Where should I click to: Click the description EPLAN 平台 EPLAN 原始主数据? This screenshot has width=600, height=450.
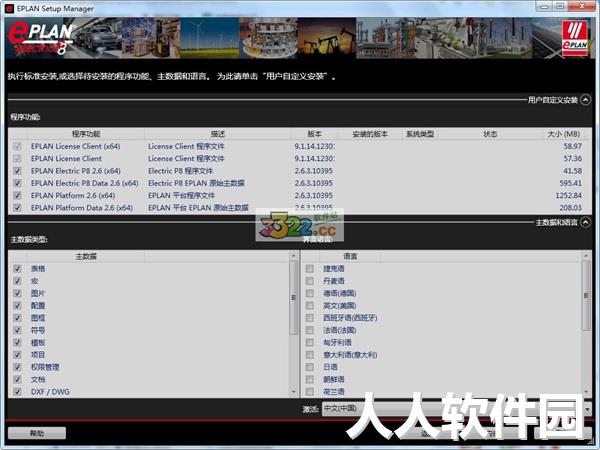(x=198, y=207)
